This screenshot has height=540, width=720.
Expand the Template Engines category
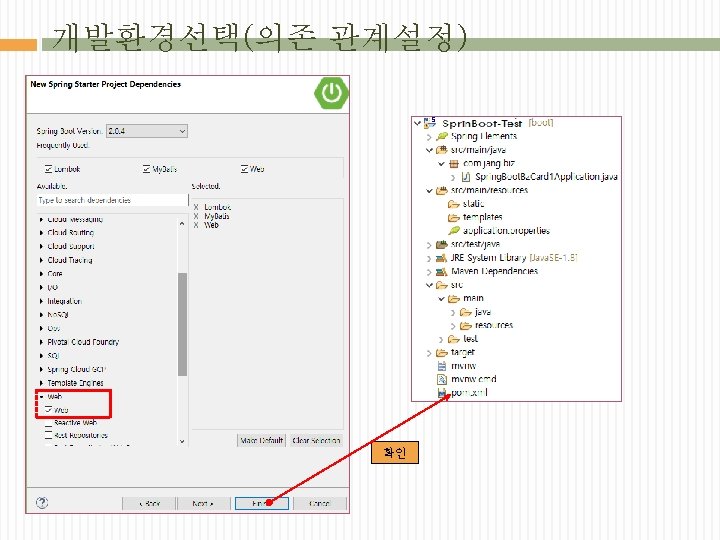[41, 383]
